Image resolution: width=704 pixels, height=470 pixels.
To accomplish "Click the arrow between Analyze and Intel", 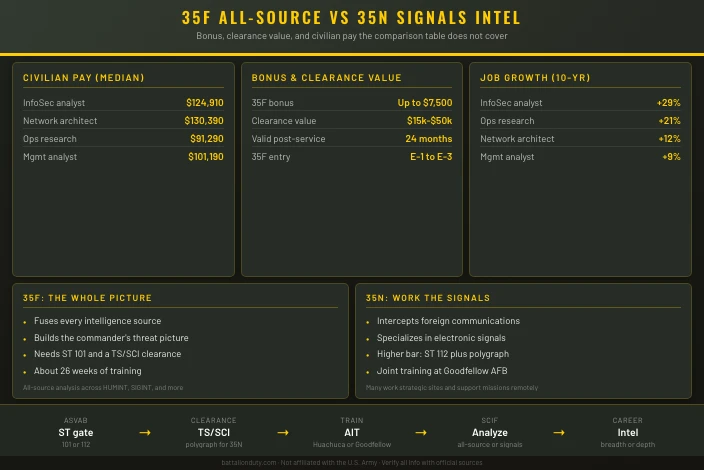I will click(x=559, y=433).
